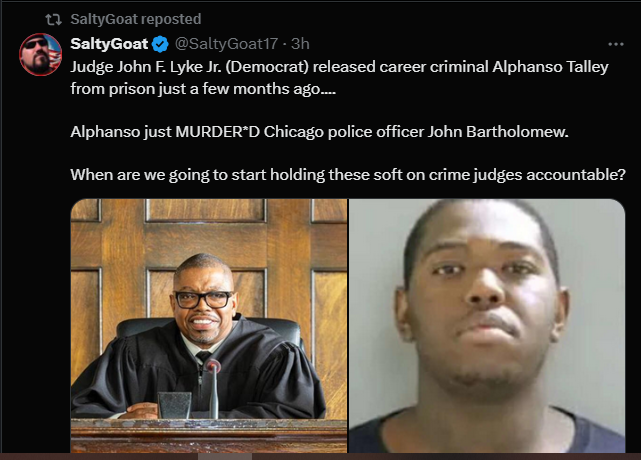
Task: Click the 3h post timestamp
Action: pos(300,44)
